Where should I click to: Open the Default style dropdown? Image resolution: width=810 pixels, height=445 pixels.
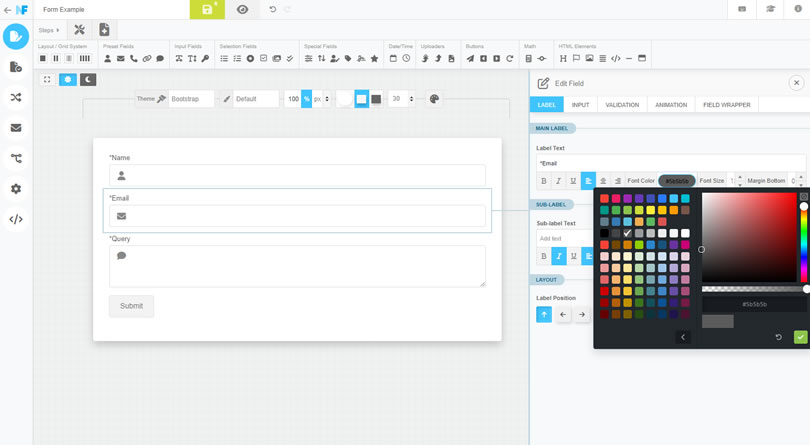256,99
